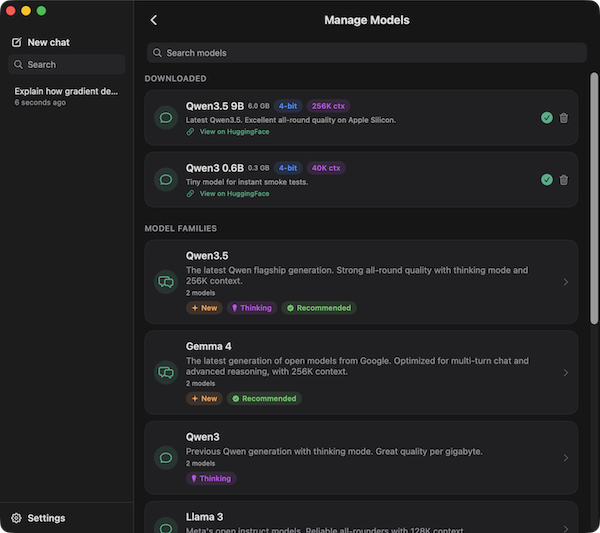Expand the Qwen3.5 family chevron
This screenshot has height=533, width=600.
(x=566, y=282)
